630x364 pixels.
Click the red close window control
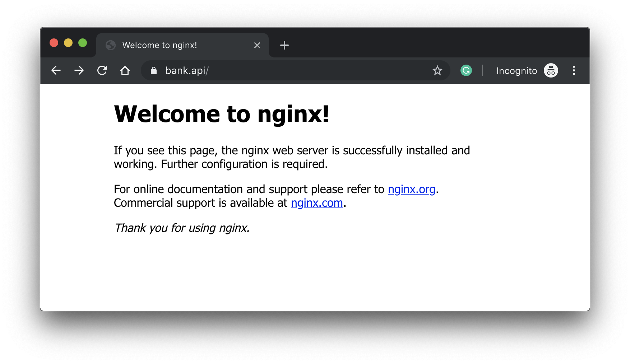tap(54, 43)
